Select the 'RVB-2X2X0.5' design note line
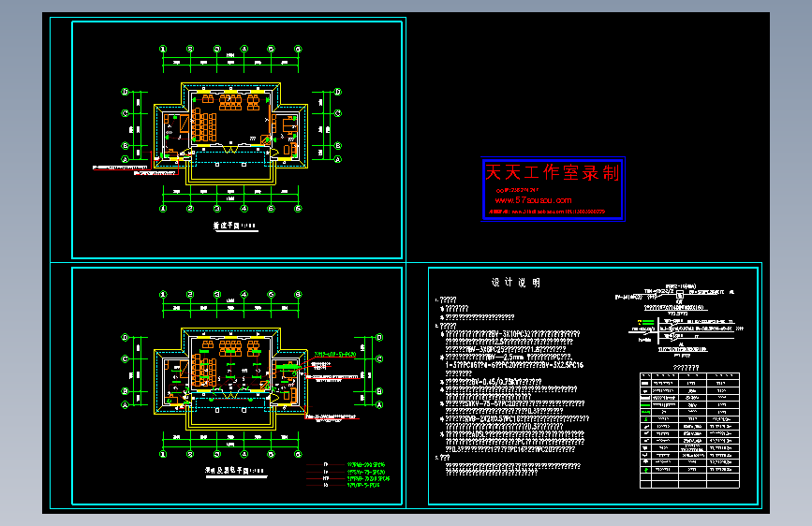This screenshot has height=526, width=812. click(517, 418)
